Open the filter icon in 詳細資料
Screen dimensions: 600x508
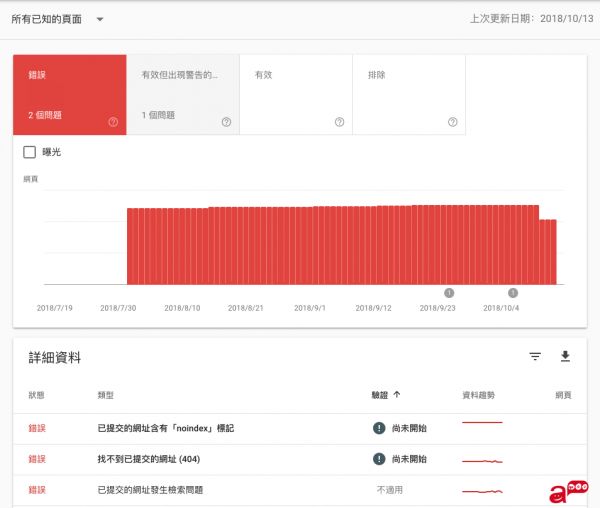pyautogui.click(x=535, y=357)
